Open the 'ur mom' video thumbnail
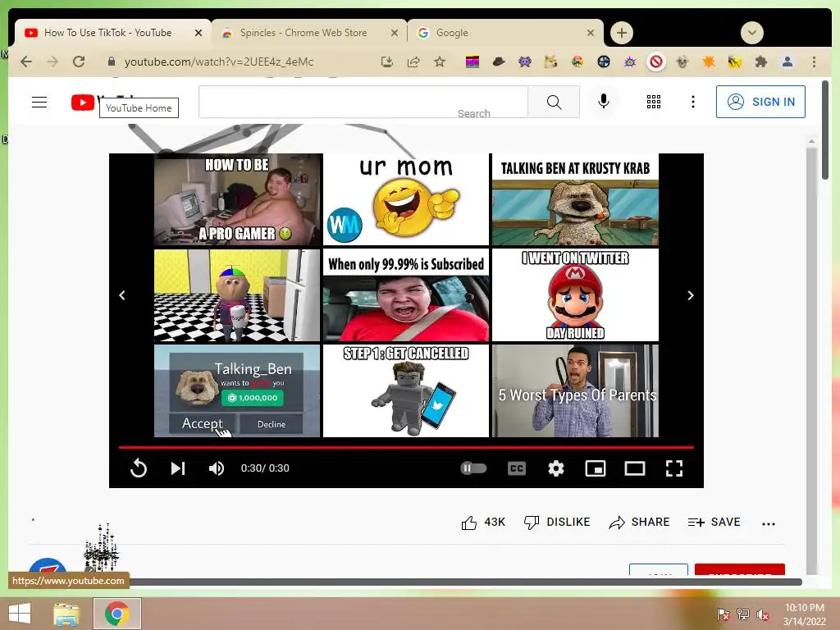840x630 pixels. [406, 199]
